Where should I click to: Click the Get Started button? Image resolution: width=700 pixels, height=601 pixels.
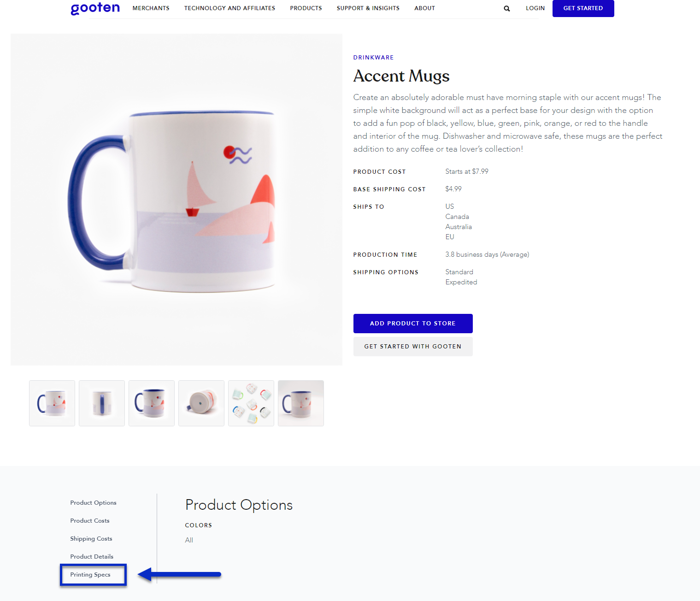tap(583, 8)
